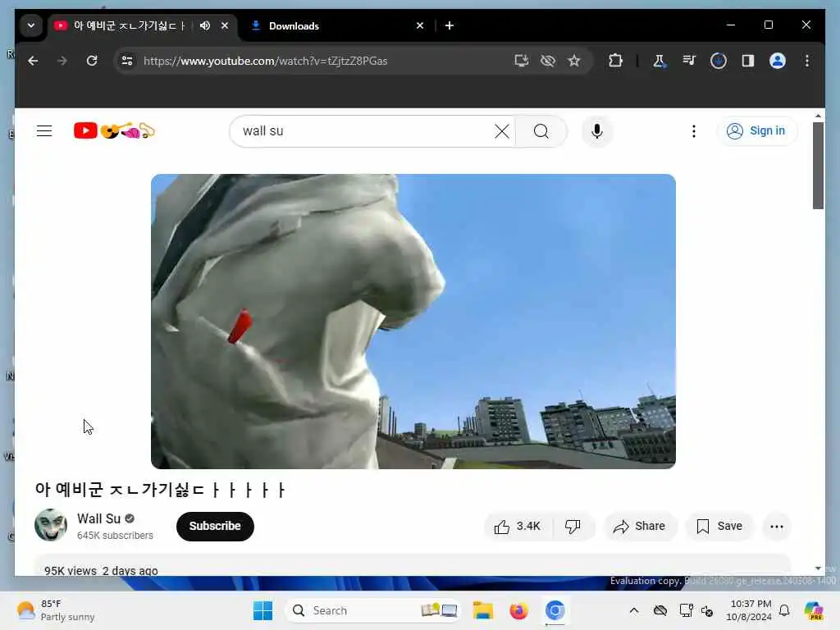Open the taskbar cloud sync status icon
This screenshot has height=630, width=840.
click(x=660, y=610)
